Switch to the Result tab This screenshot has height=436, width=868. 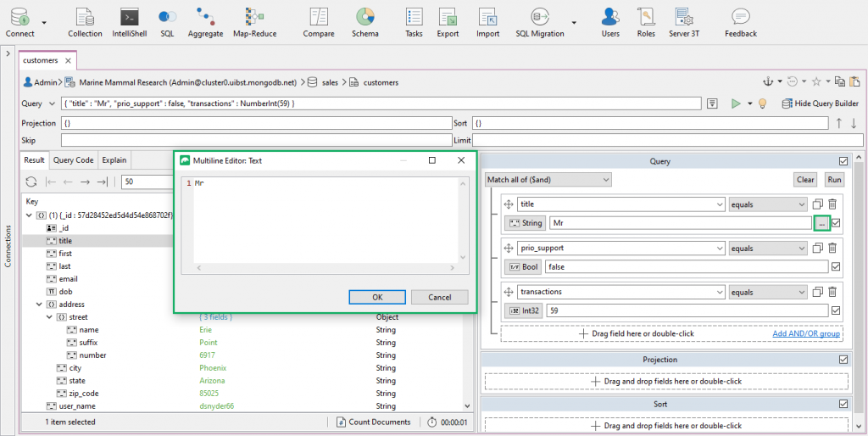(34, 160)
